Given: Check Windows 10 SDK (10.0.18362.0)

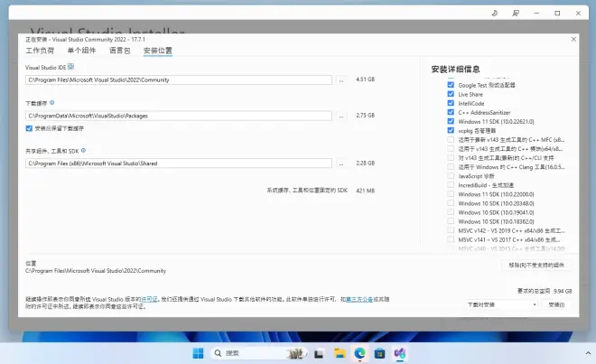Looking at the screenshot, I should pos(451,221).
